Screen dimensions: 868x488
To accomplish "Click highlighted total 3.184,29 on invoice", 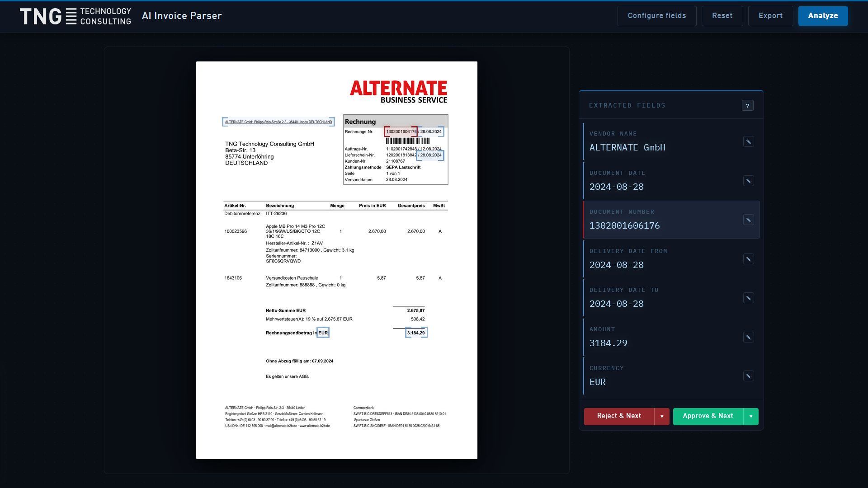I will tap(416, 333).
